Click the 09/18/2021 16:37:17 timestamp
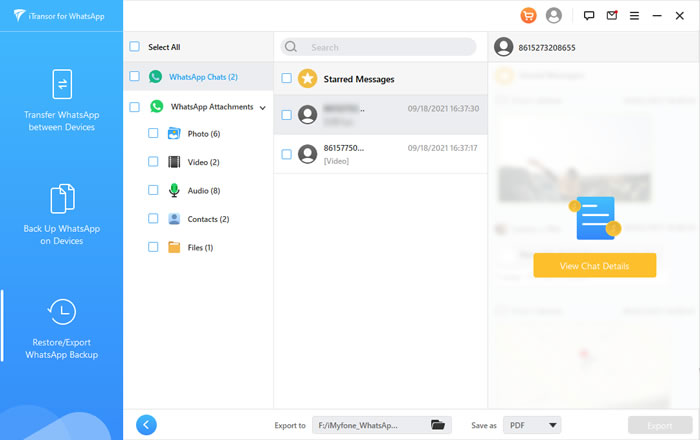Image resolution: width=700 pixels, height=440 pixels. [x=442, y=148]
